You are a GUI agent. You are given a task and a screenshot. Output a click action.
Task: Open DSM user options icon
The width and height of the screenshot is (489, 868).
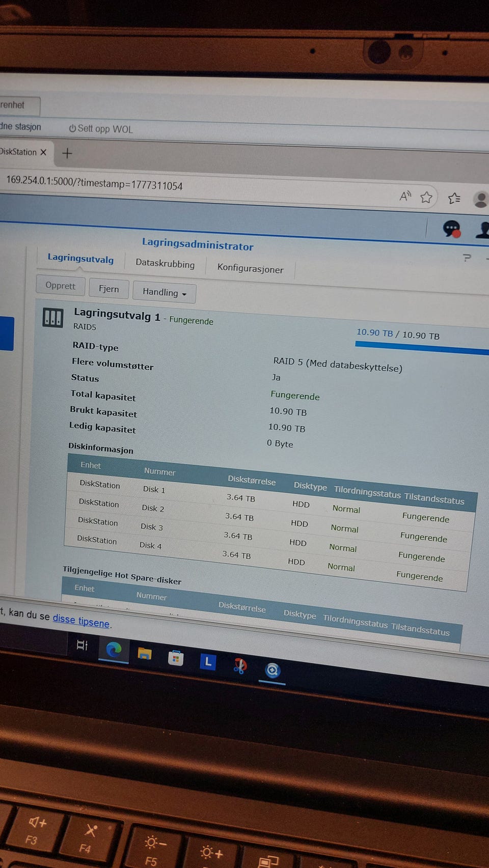pyautogui.click(x=482, y=230)
